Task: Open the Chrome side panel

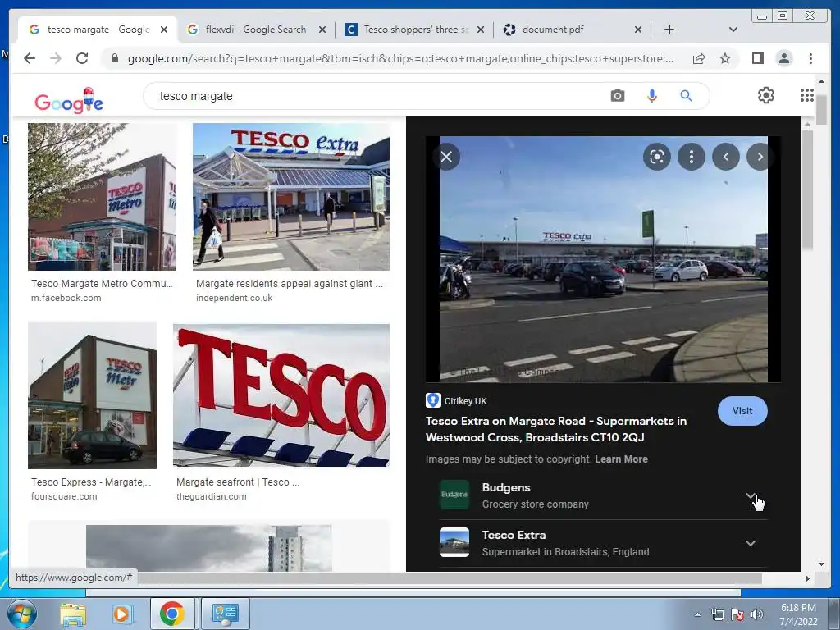Action: click(757, 58)
